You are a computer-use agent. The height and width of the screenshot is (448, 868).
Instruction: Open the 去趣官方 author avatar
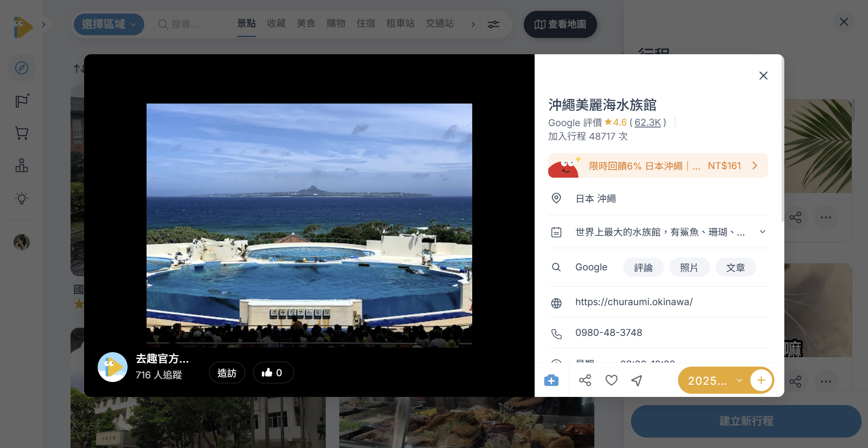pos(113,367)
